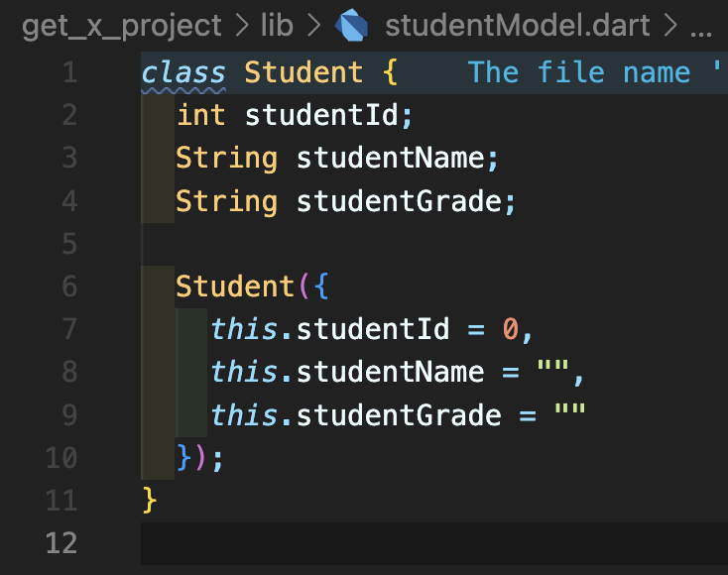Click line number 5 in gutter
728x575 pixels.
click(x=69, y=244)
